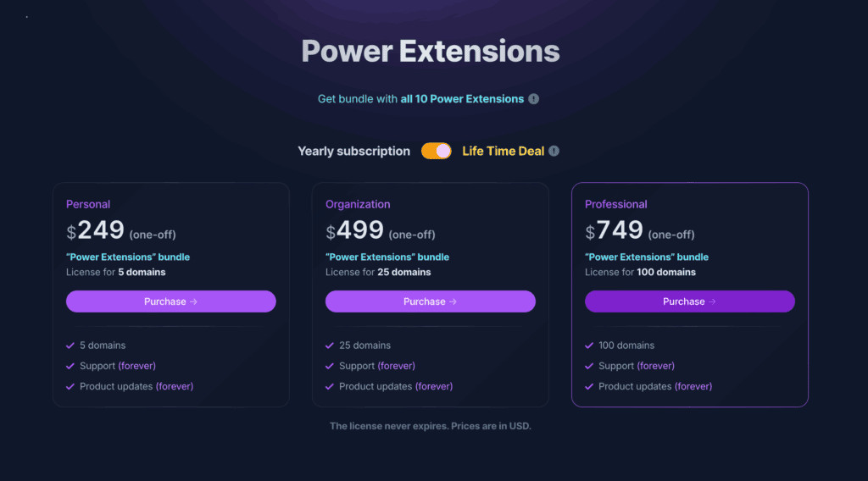This screenshot has width=868, height=481.
Task: Open the all 10 Power Extensions link
Action: (462, 99)
